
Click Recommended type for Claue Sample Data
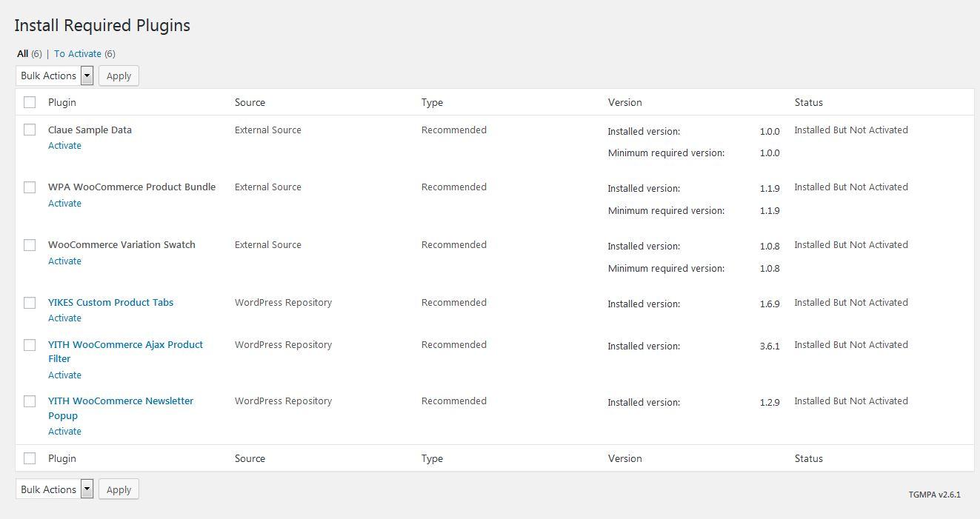454,130
